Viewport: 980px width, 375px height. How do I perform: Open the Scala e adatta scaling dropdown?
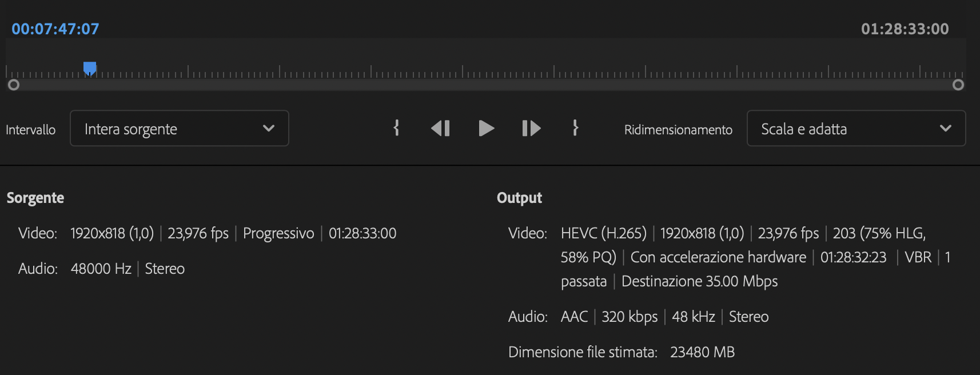coord(856,129)
